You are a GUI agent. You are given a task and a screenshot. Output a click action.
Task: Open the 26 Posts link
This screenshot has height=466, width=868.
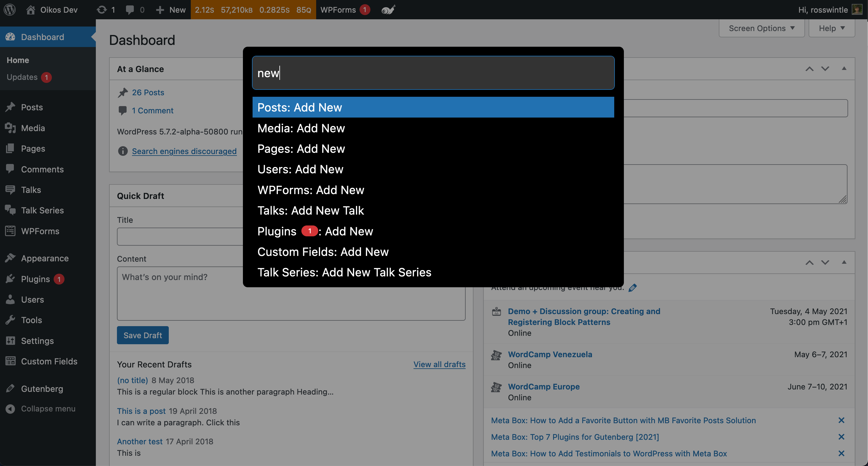click(148, 92)
